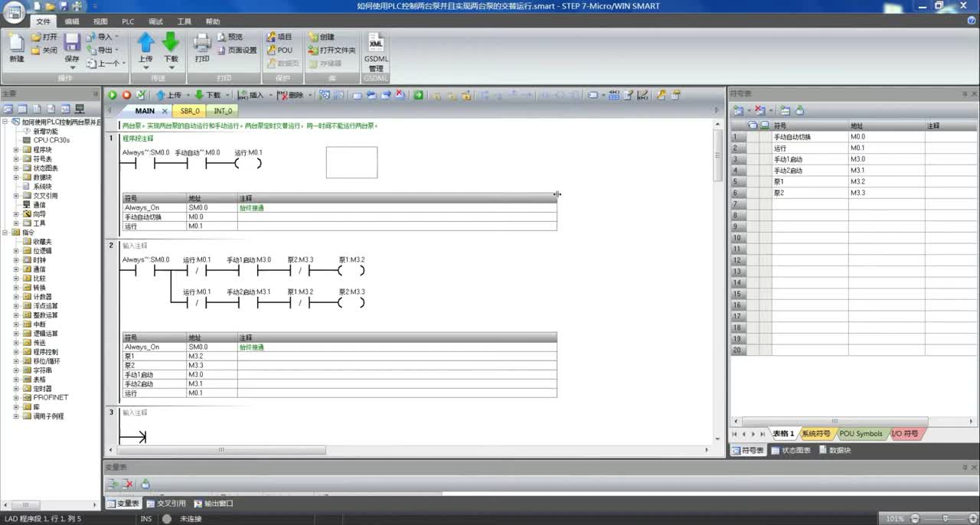Collapse the 指令 instructions tree
The image size is (980, 525).
tap(5, 233)
